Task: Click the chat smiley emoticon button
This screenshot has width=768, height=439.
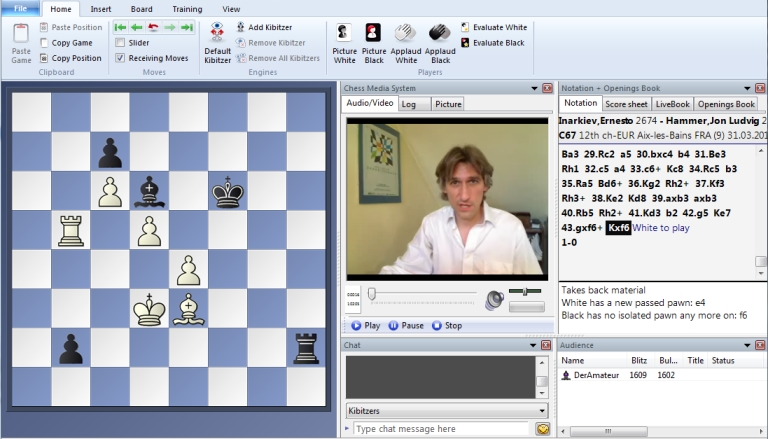Action: point(542,429)
